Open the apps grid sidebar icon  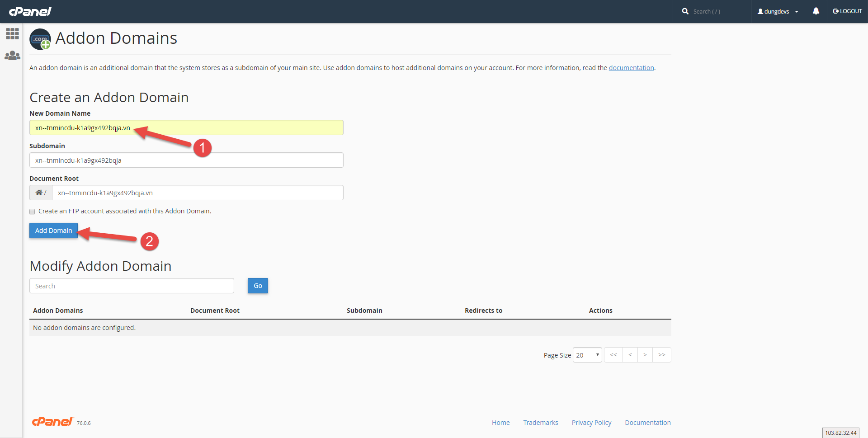coord(12,33)
